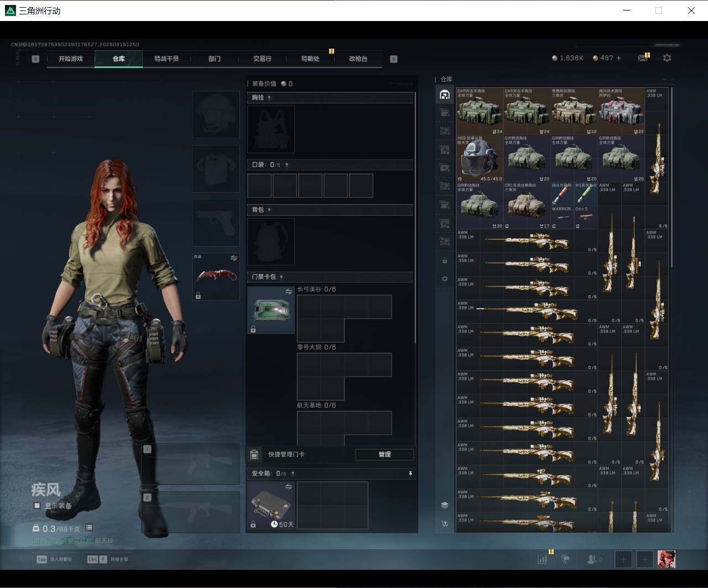Select the empty primary weapon slot 1
The height and width of the screenshot is (588, 708).
190,464
